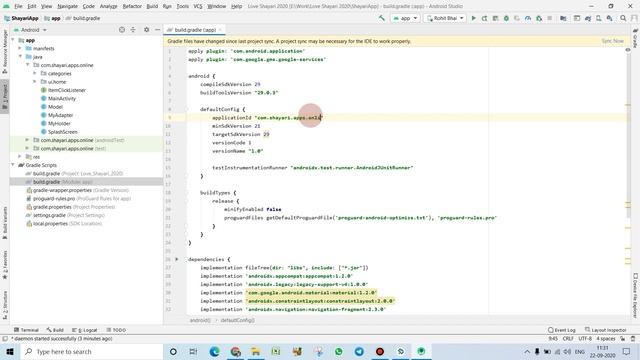Open the Refactor menu

pyautogui.click(x=132, y=6)
